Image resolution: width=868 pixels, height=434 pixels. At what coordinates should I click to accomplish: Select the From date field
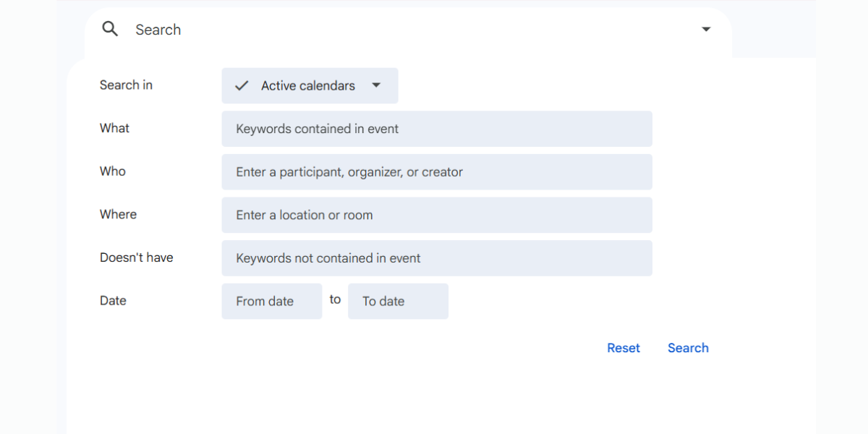pyautogui.click(x=271, y=301)
